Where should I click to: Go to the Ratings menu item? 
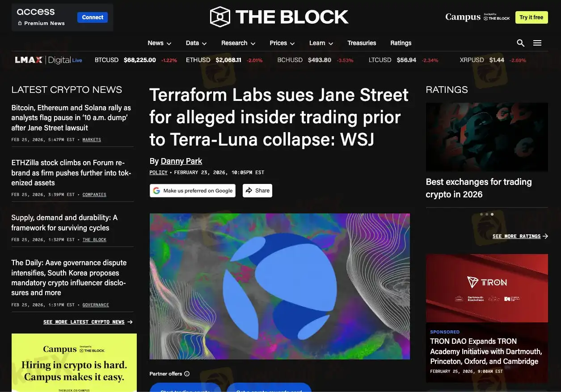pos(401,43)
